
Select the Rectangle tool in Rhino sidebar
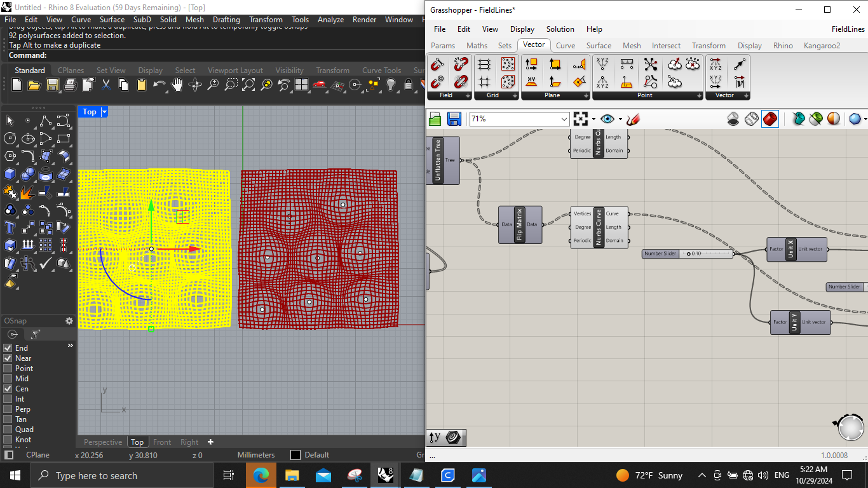tap(63, 139)
